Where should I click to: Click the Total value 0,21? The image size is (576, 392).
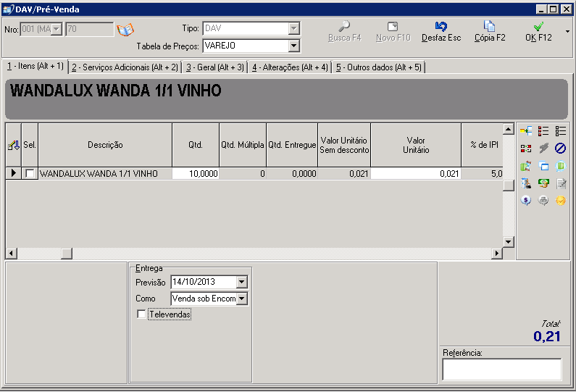click(547, 336)
